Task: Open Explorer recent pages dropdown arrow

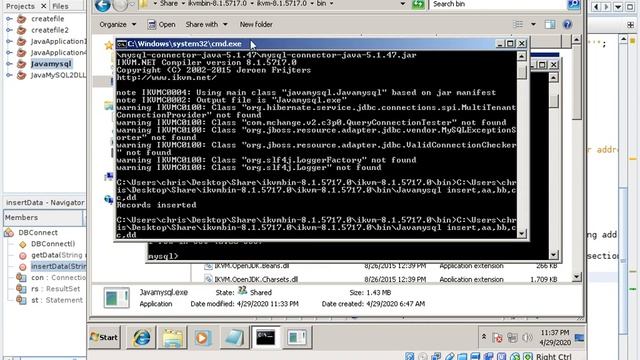Action: tap(132, 4)
